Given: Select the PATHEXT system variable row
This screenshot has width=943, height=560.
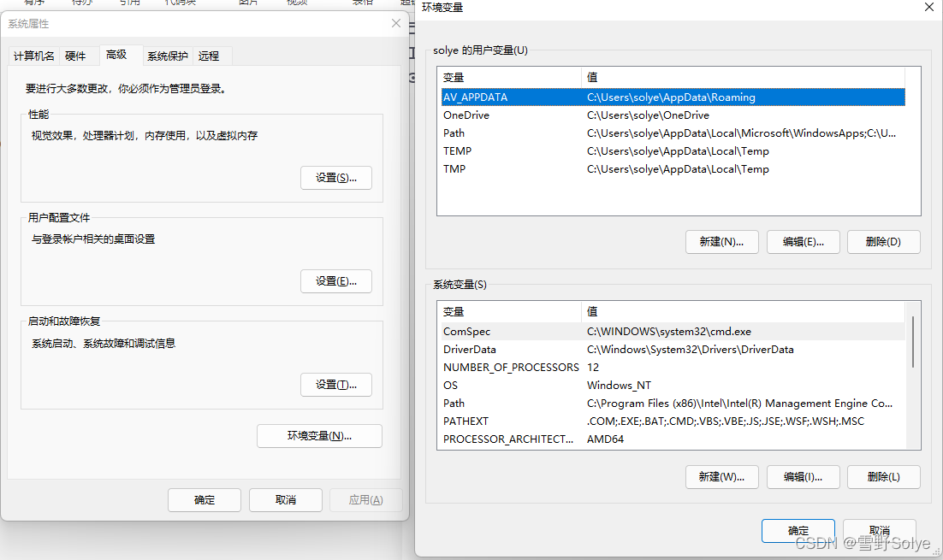Looking at the screenshot, I should tap(673, 421).
